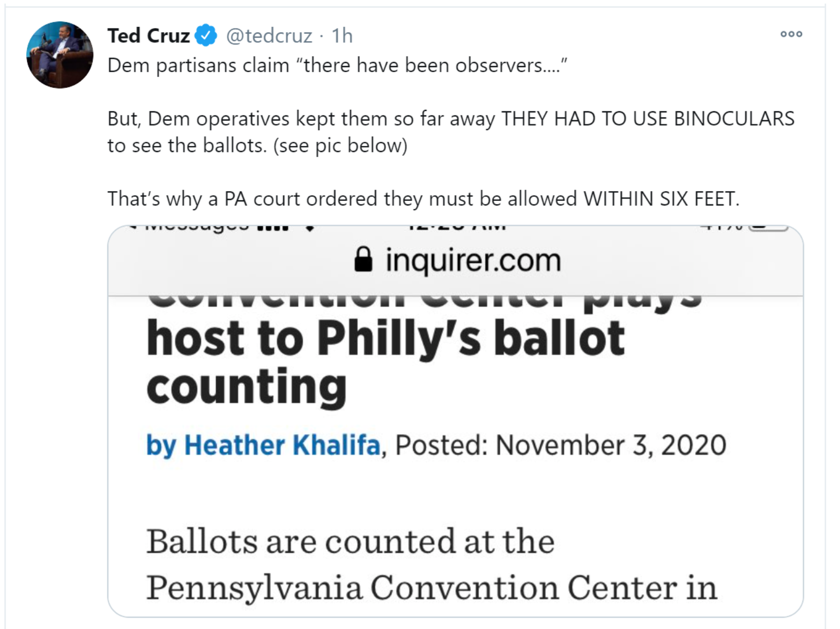This screenshot has width=840, height=629.
Task: Click the "WITHIN SIX FEET" phrase
Action: pyautogui.click(x=660, y=199)
